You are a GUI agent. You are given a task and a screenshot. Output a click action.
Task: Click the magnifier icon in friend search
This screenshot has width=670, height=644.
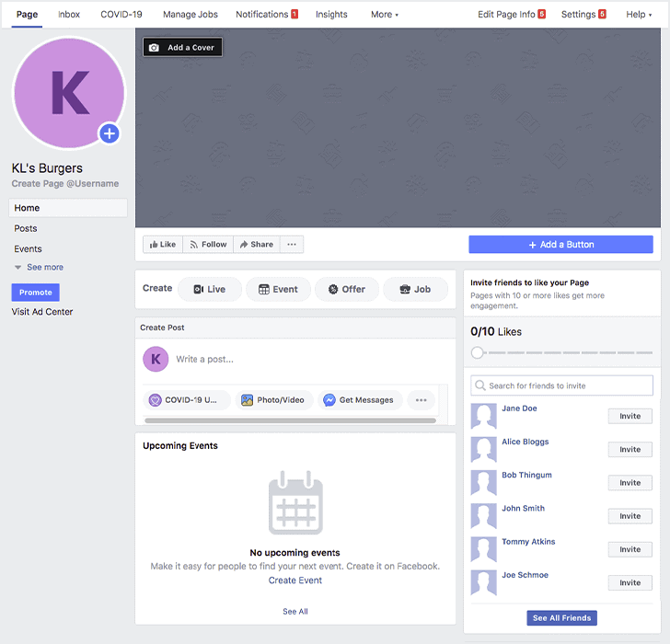click(480, 385)
